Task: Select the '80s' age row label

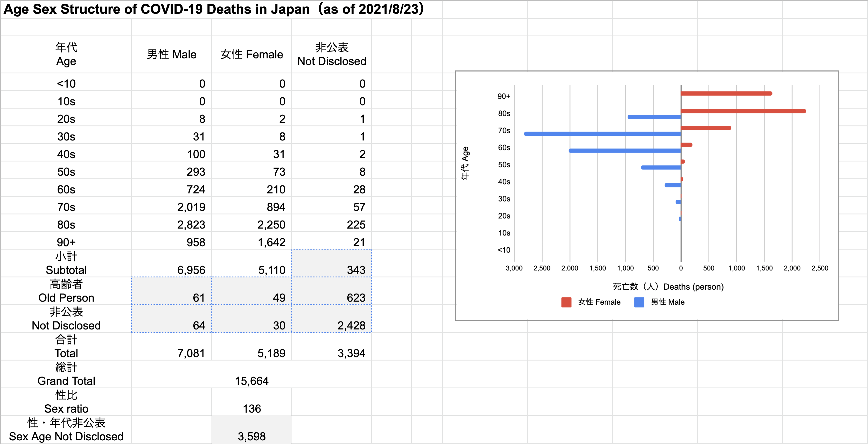Action: pyautogui.click(x=66, y=225)
